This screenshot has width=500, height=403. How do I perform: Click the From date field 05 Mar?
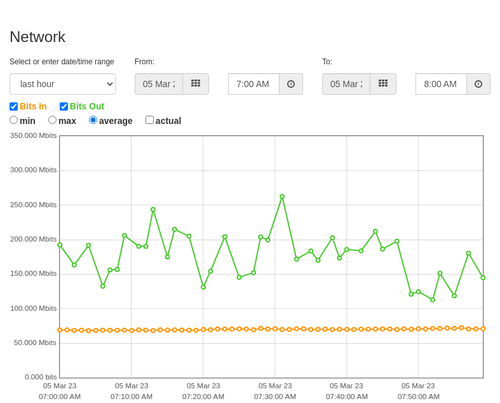click(x=159, y=84)
